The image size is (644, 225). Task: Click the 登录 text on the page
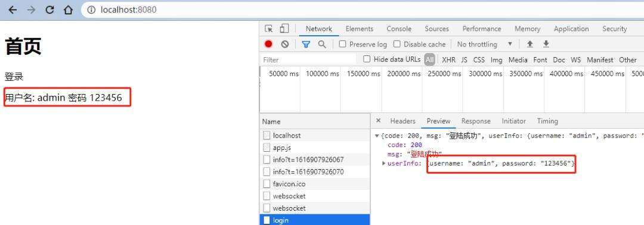14,77
